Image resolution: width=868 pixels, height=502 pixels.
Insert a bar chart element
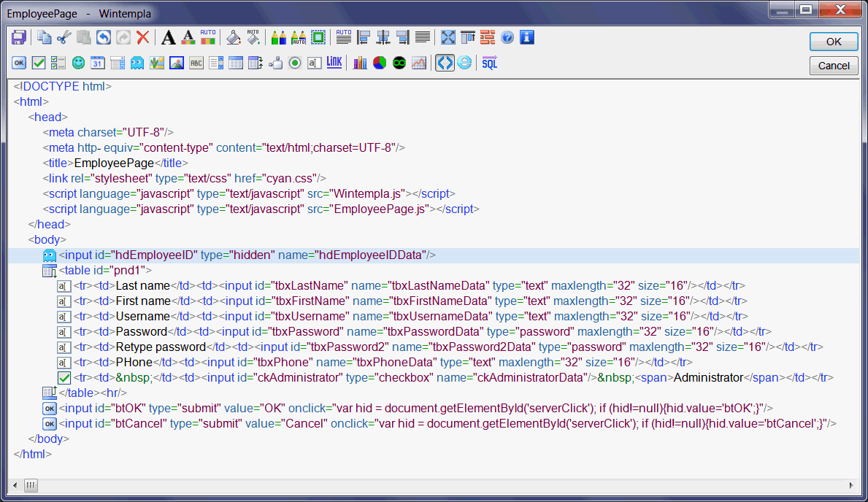click(360, 63)
